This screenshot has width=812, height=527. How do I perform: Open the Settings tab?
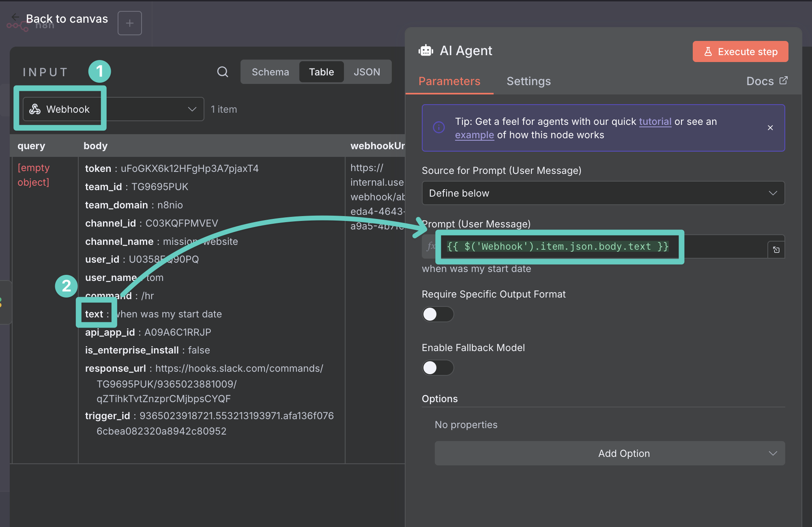pos(528,81)
